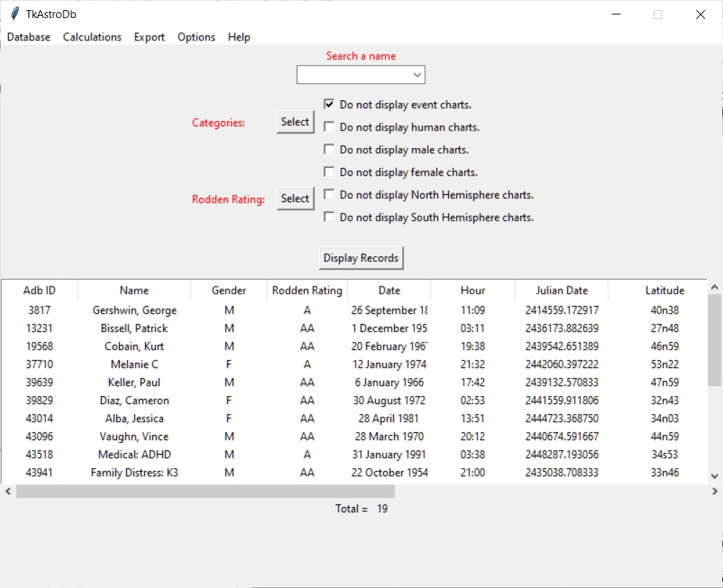
Task: Open the Database menu
Action: [29, 37]
